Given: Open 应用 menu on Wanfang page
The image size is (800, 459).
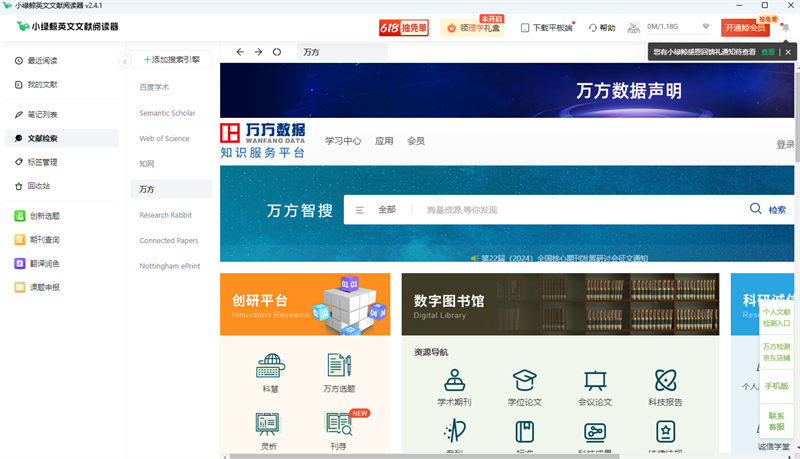Looking at the screenshot, I should [x=384, y=141].
